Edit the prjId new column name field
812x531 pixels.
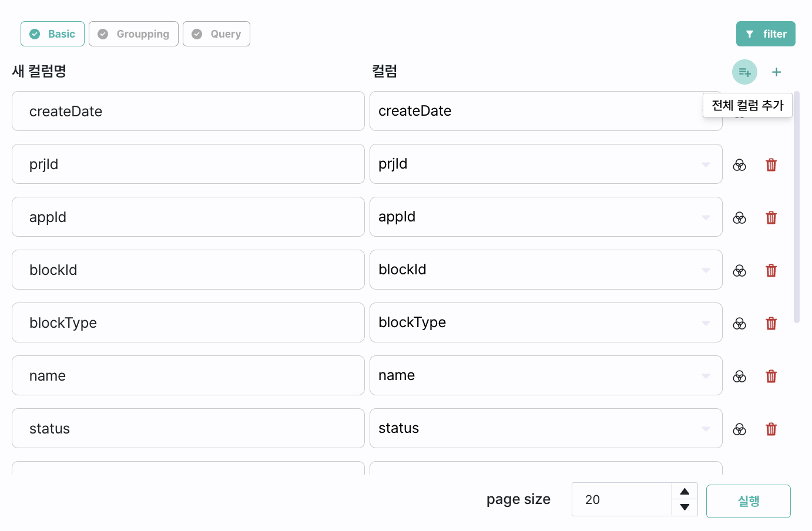pyautogui.click(x=188, y=164)
